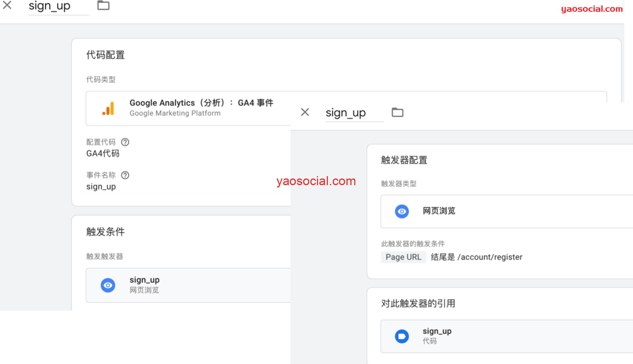Open help icon next to 配置代码

125,142
